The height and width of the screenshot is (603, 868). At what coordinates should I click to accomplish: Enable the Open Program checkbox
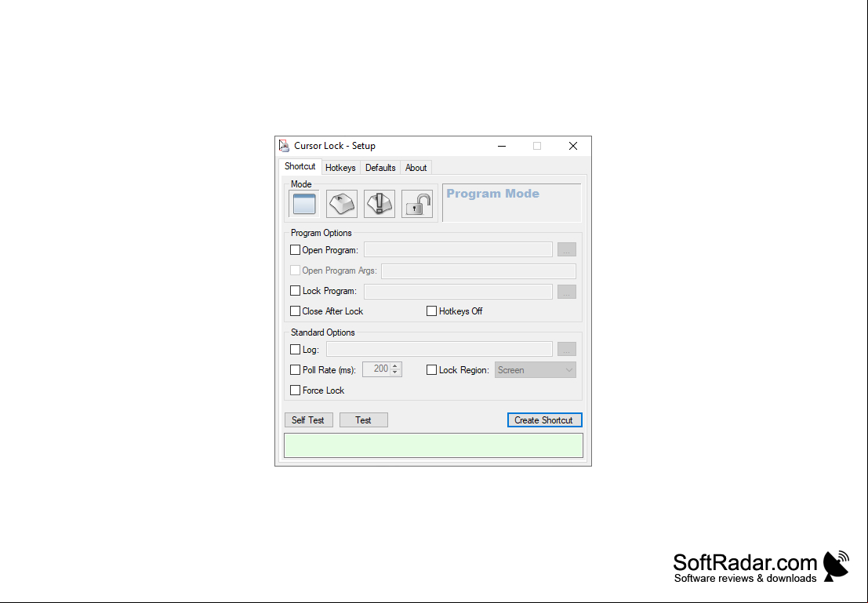tap(295, 249)
